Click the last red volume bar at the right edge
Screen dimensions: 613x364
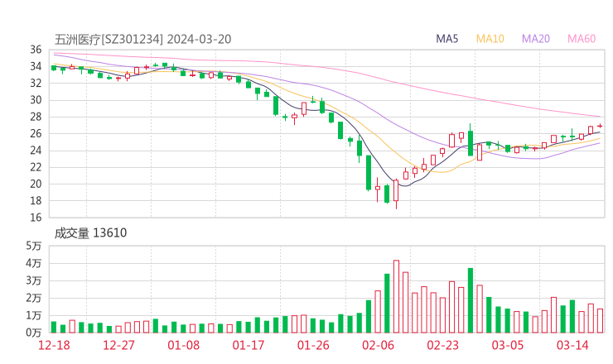(600, 321)
